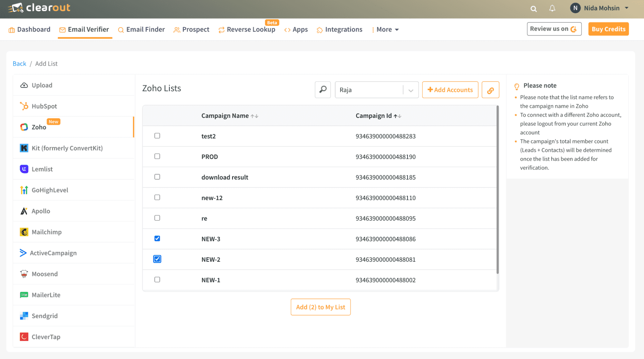Image resolution: width=644 pixels, height=359 pixels.
Task: Select Moosend source label
Action: tap(44, 274)
